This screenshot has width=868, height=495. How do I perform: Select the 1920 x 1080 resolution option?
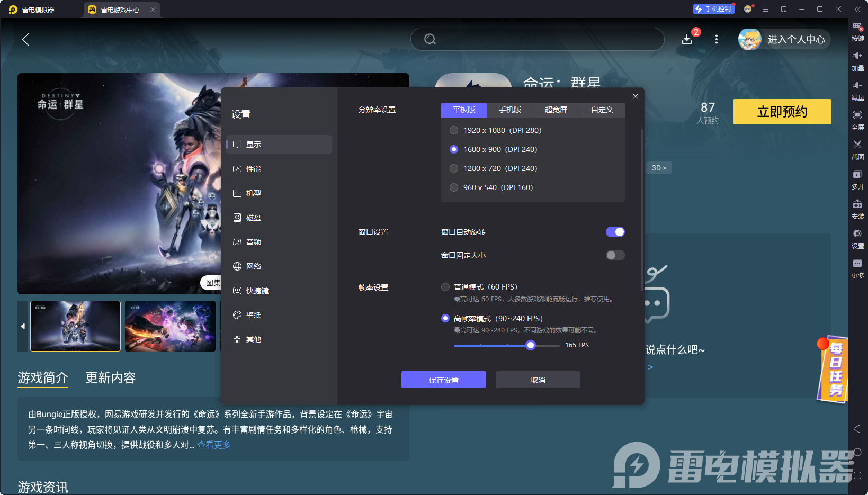[x=454, y=130]
